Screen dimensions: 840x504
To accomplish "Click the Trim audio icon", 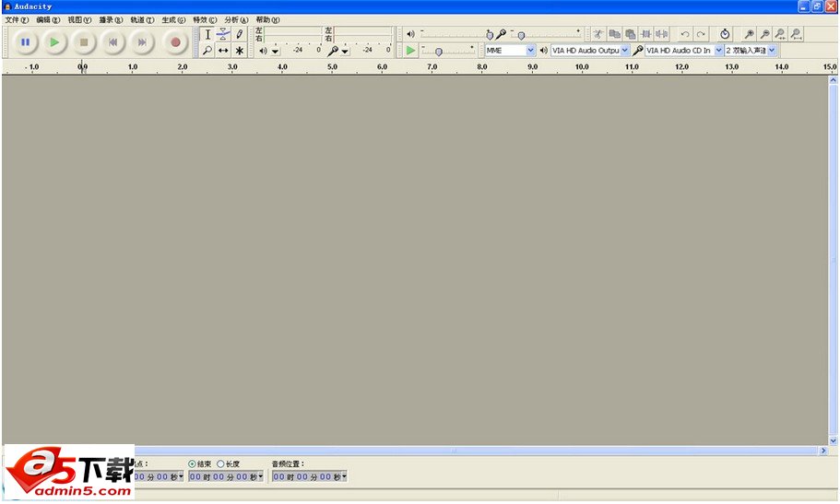I will coord(646,34).
